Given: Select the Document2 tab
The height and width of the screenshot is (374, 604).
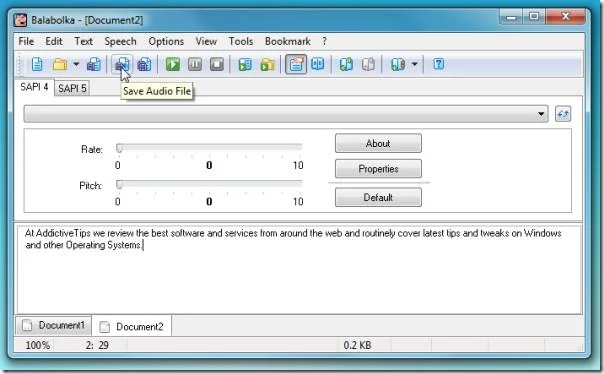Looking at the screenshot, I should (132, 327).
